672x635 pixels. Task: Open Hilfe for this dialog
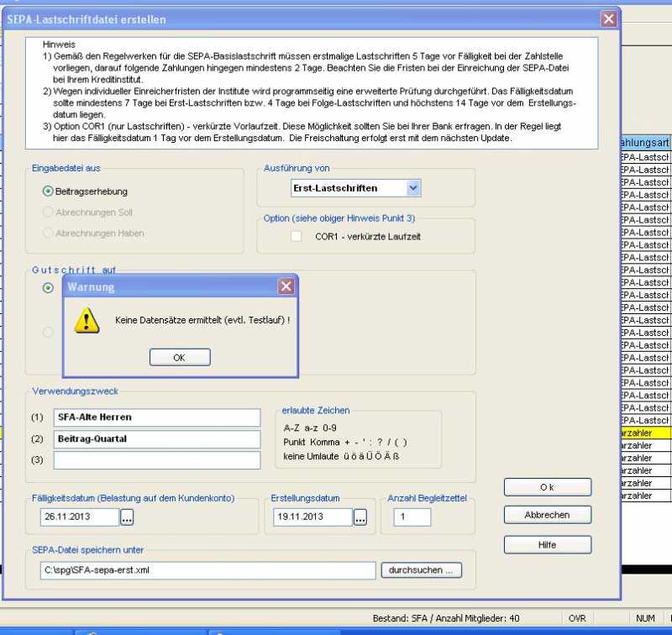[x=547, y=545]
